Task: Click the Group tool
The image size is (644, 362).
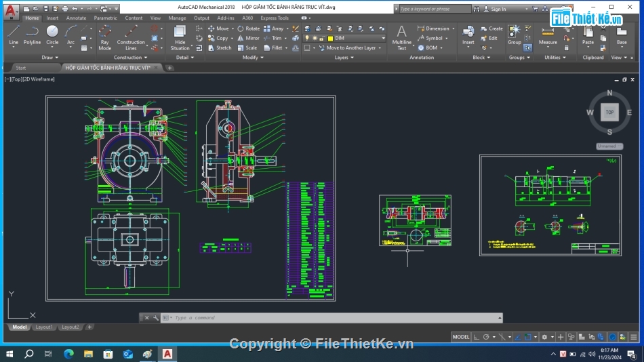Action: [x=515, y=35]
